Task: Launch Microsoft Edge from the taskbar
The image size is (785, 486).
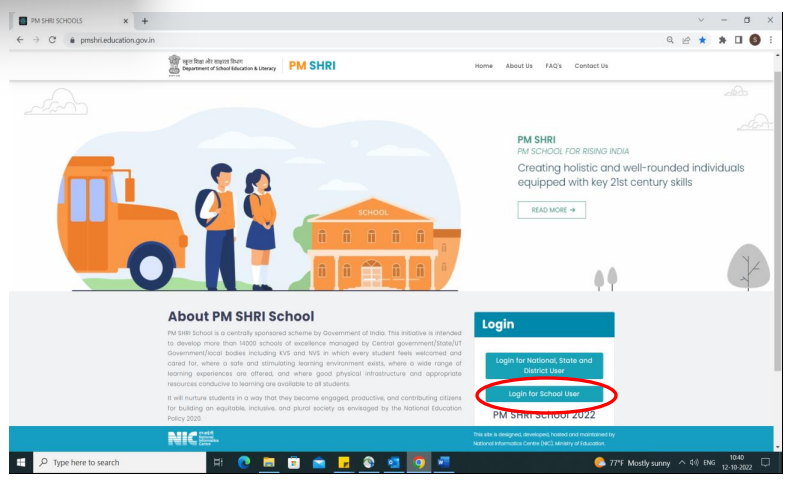Action: tap(244, 462)
